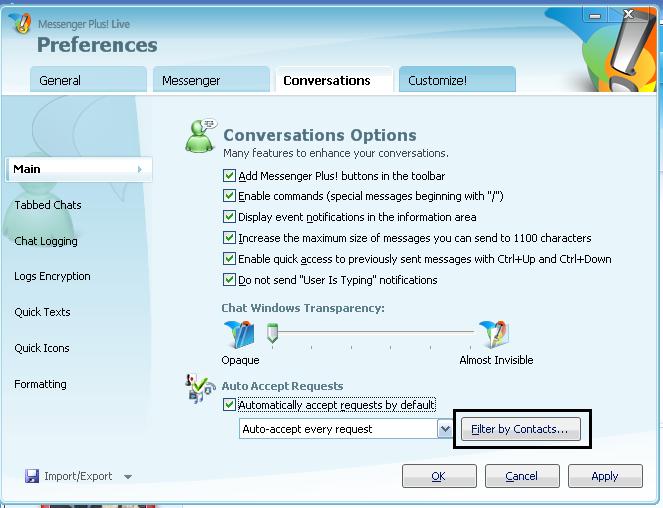Uncheck Do not send User Is Typing notifications
Image resolution: width=663 pixels, height=508 pixels.
[x=230, y=280]
